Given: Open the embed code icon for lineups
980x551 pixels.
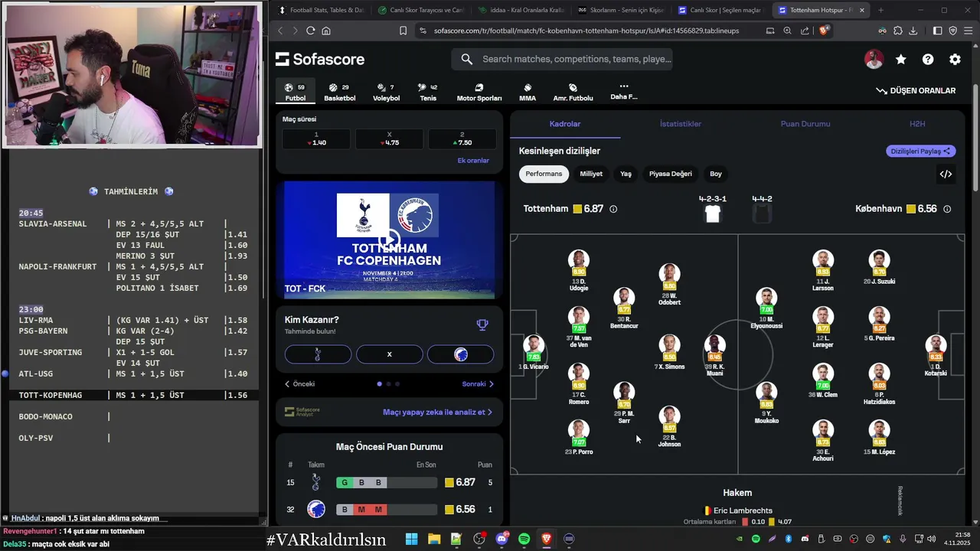Looking at the screenshot, I should tap(946, 174).
